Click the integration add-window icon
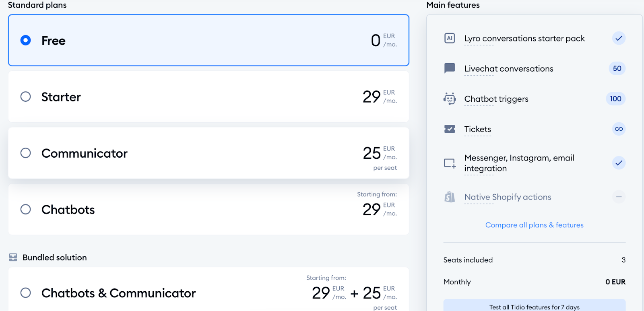The image size is (644, 311). point(450,163)
